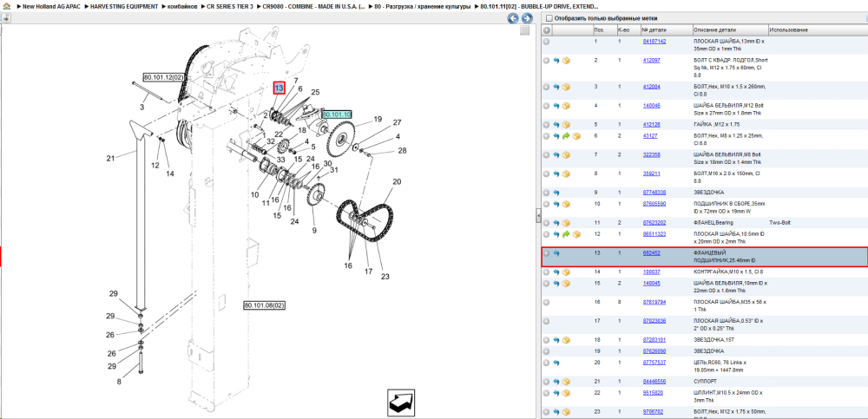Viewport: 868px width, 419px height.
Task: Collapse parts list with splitter arrow
Action: pyautogui.click(x=537, y=216)
